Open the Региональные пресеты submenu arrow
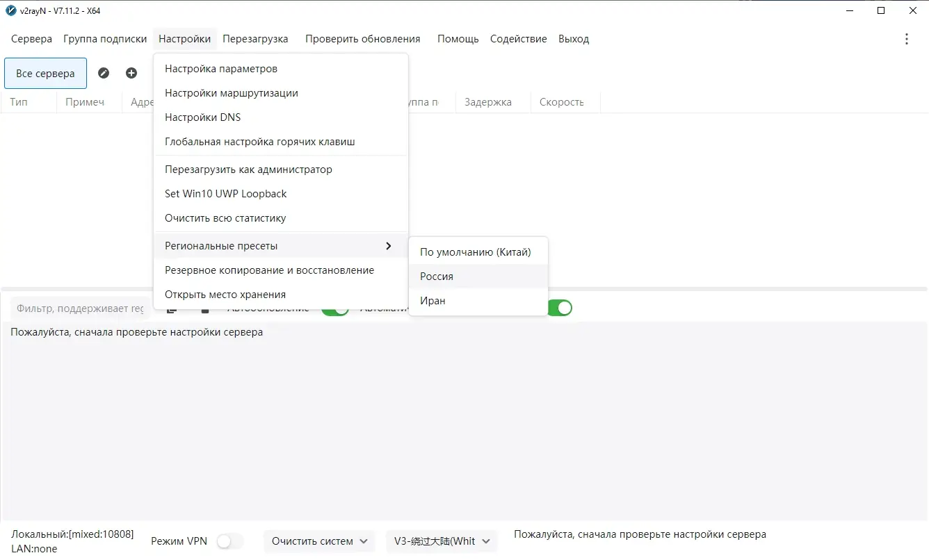 click(x=389, y=246)
